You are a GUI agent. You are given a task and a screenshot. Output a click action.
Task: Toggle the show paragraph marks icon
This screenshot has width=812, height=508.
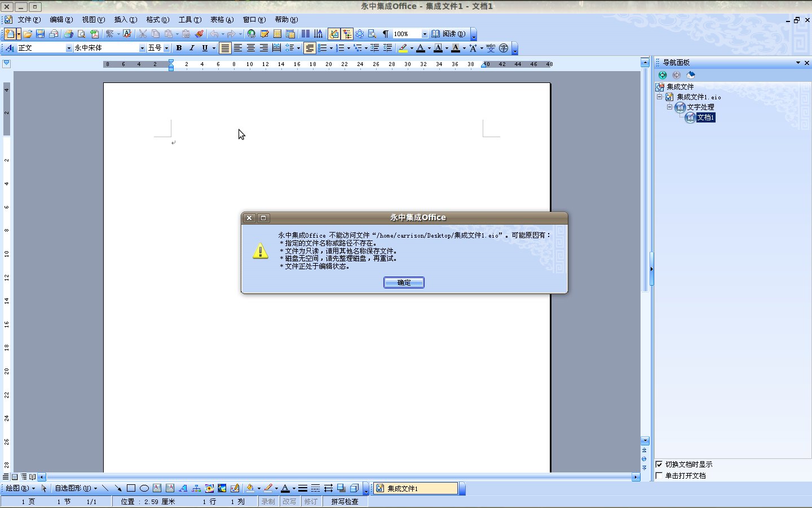(385, 34)
